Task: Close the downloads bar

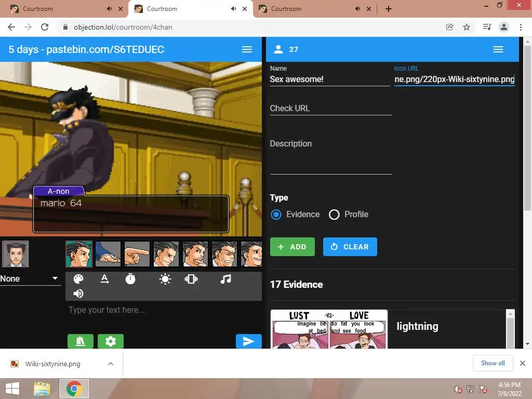Action: coord(523,363)
